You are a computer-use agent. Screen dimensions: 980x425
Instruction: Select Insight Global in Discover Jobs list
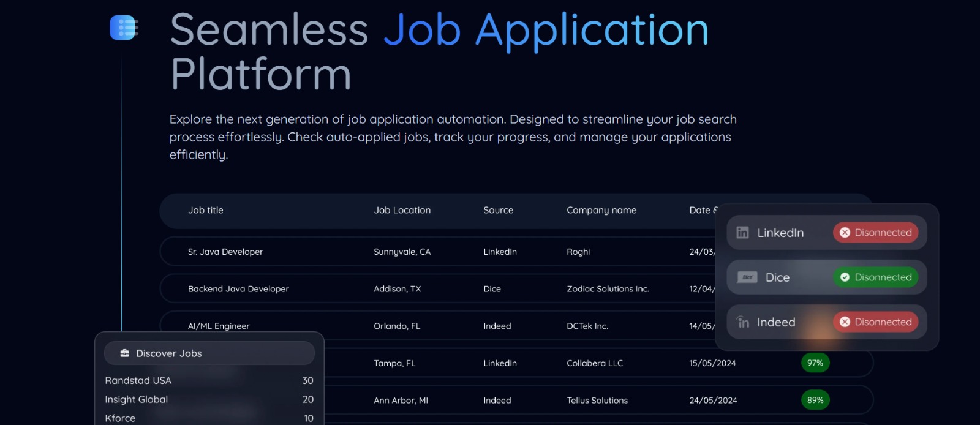[137, 399]
